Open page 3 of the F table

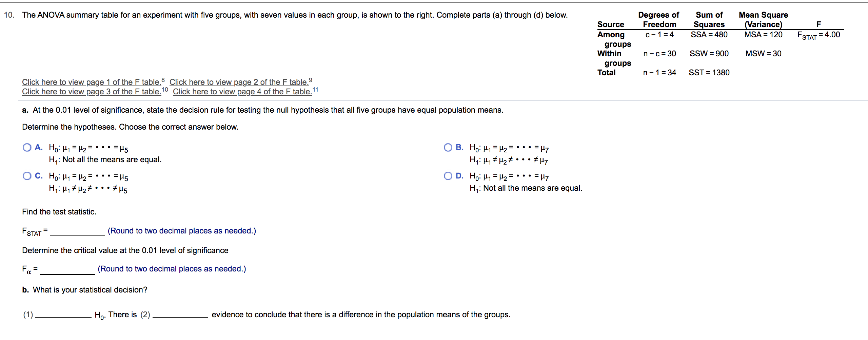(x=91, y=91)
